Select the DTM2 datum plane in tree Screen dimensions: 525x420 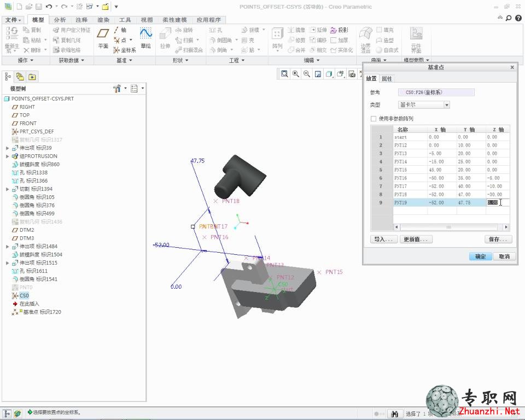coord(27,230)
